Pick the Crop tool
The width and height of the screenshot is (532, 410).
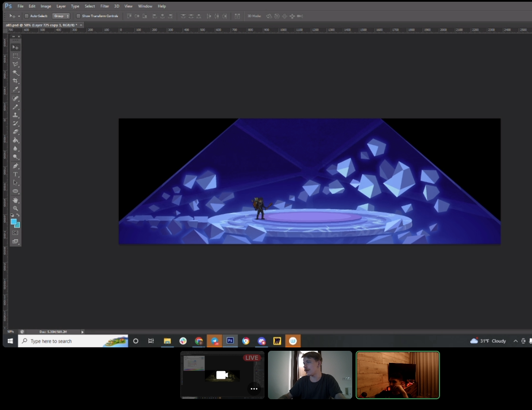[16, 81]
